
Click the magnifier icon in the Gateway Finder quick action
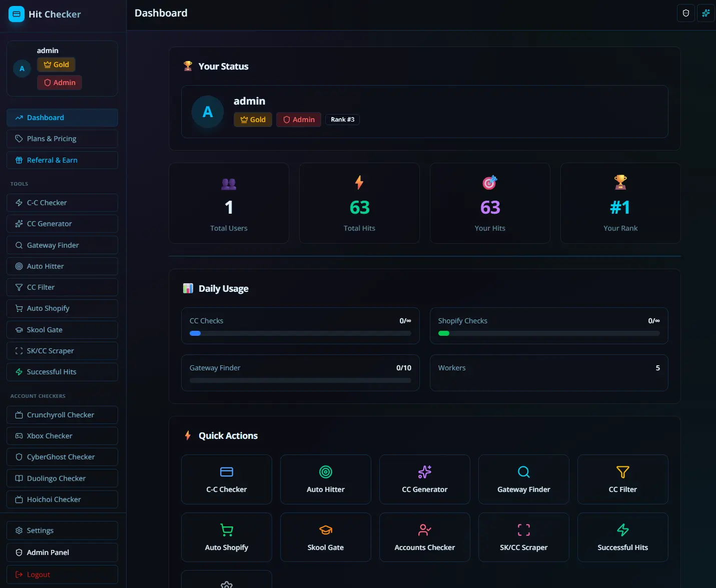(524, 472)
